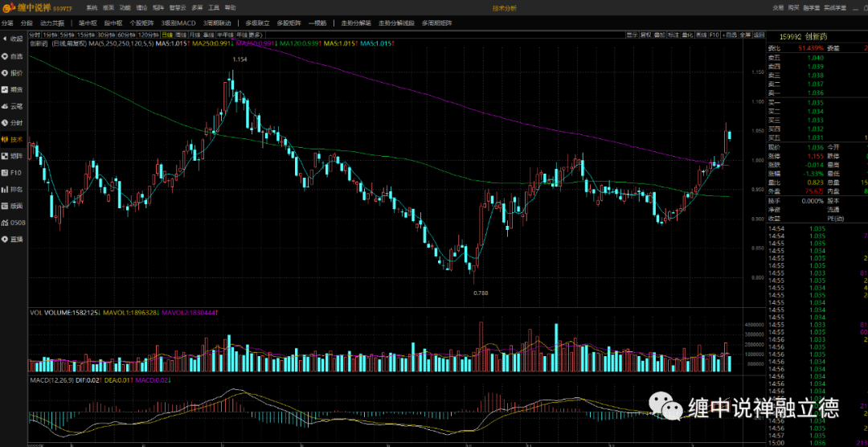Select 3级别MACD in the toolbar
Screen dimensions: 868x447
(x=178, y=23)
